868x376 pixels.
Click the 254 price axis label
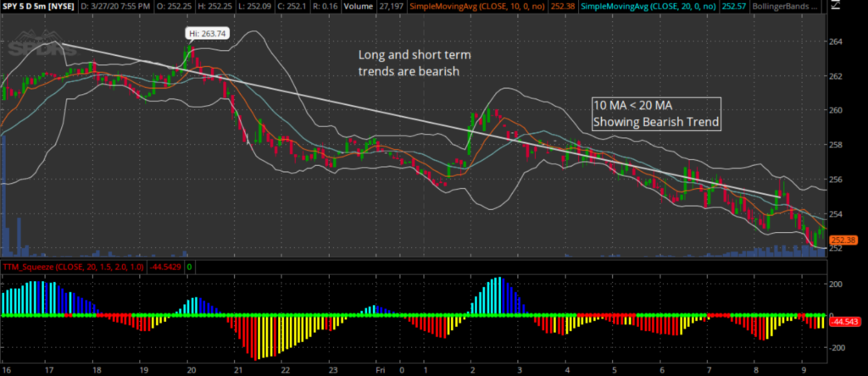pyautogui.click(x=837, y=214)
